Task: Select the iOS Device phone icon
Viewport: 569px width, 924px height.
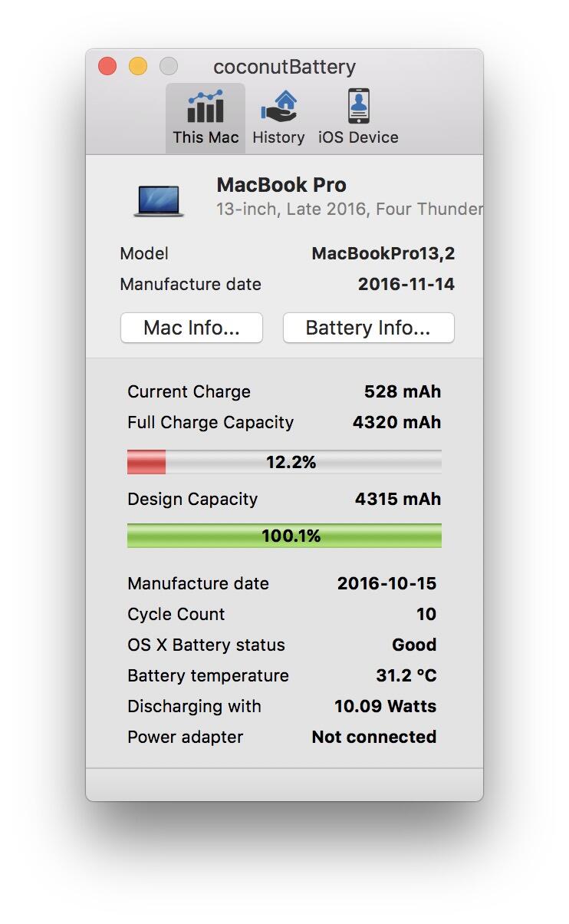Action: point(358,107)
